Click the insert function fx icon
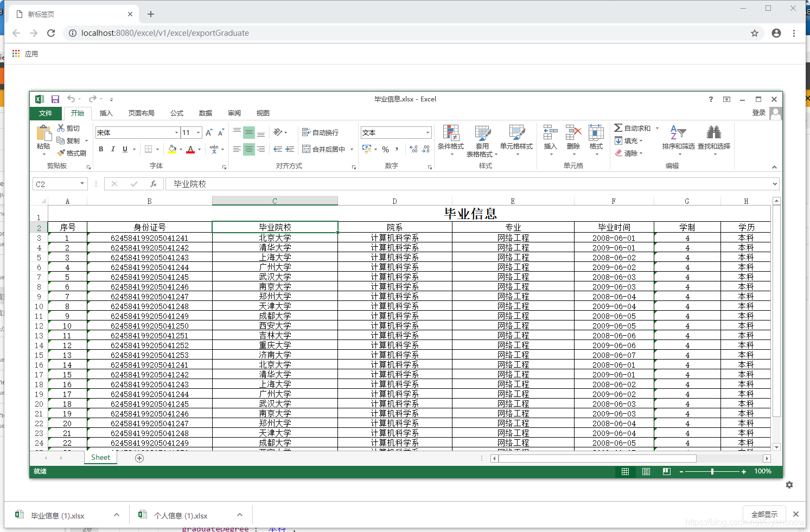Image resolution: width=810 pixels, height=532 pixels. pyautogui.click(x=154, y=184)
